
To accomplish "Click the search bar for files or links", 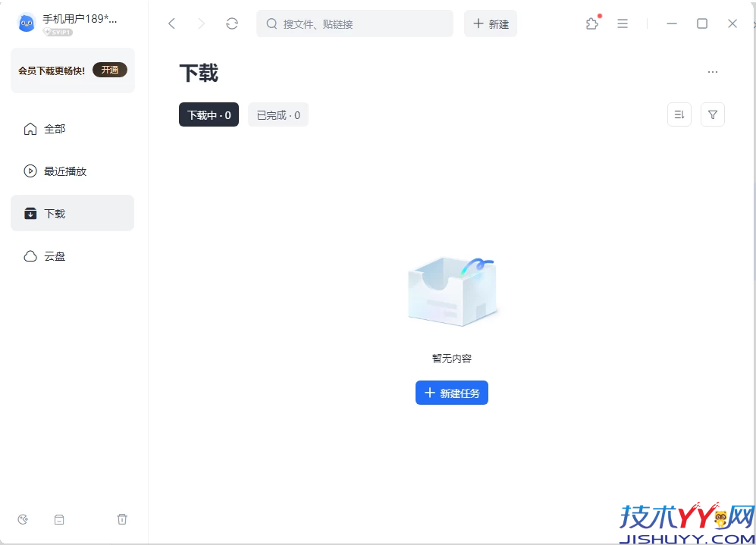I will pyautogui.click(x=354, y=23).
